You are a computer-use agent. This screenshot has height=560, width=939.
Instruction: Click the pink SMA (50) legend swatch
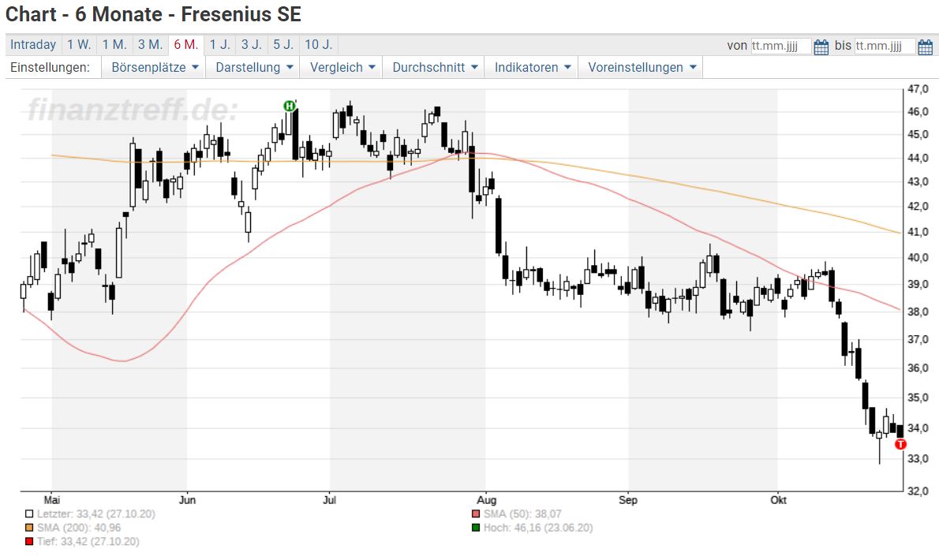click(x=476, y=514)
